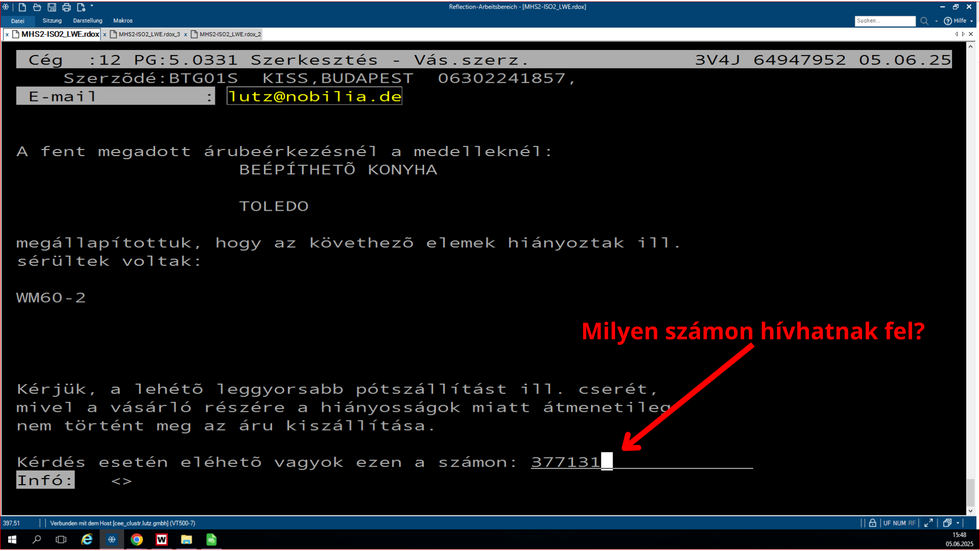
Task: Click the vertical scrollbar thumb
Action: (970, 492)
